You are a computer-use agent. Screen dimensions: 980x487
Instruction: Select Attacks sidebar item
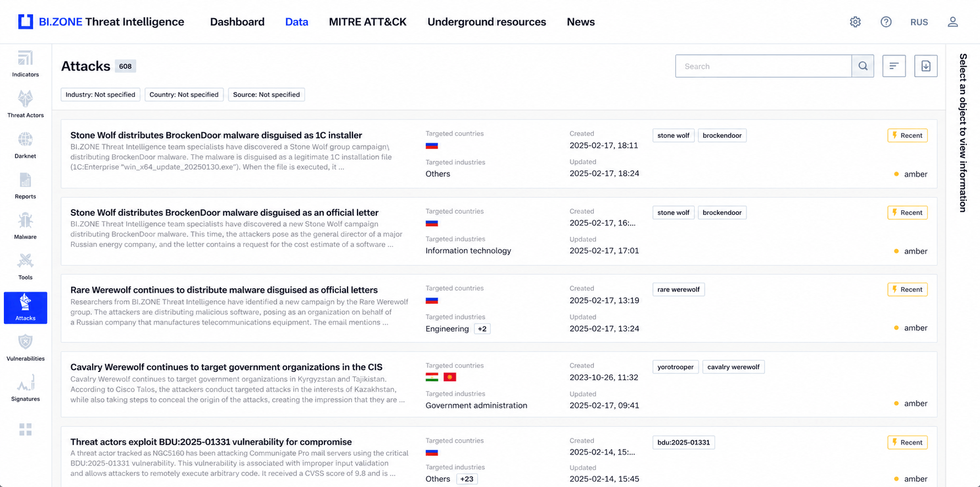25,308
